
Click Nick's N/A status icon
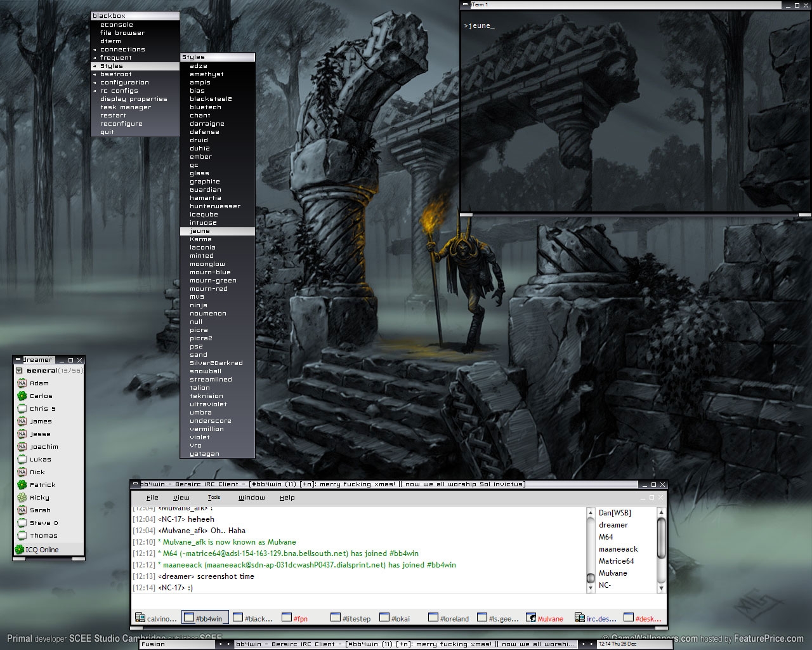[22, 472]
